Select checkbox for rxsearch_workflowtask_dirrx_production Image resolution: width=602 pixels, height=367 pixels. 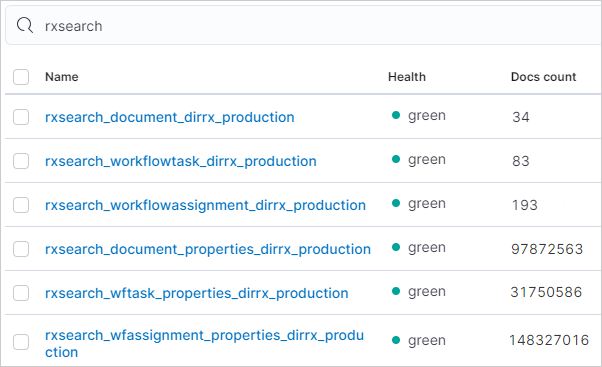pos(21,161)
